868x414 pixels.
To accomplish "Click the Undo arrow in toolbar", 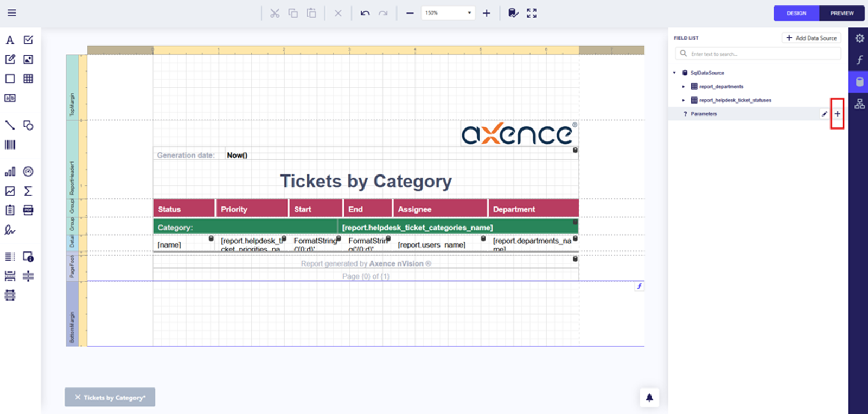I will [365, 13].
